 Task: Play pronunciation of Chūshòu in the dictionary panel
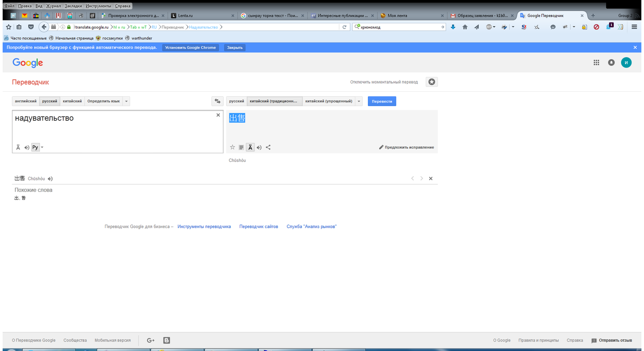pos(50,179)
